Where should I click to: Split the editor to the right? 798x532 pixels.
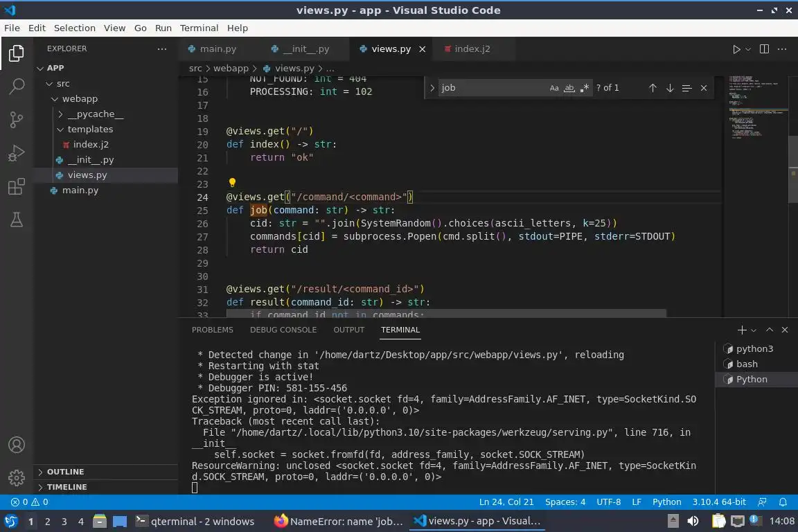click(764, 49)
